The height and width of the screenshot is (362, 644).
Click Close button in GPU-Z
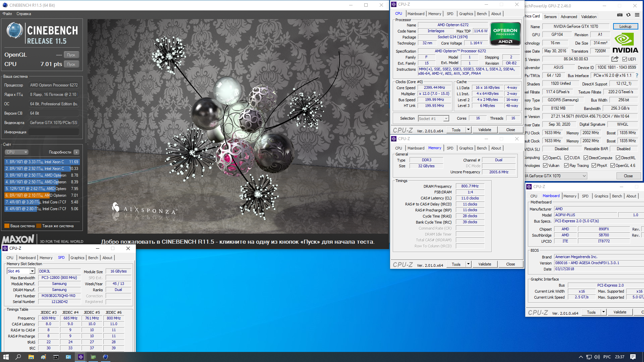click(x=628, y=176)
